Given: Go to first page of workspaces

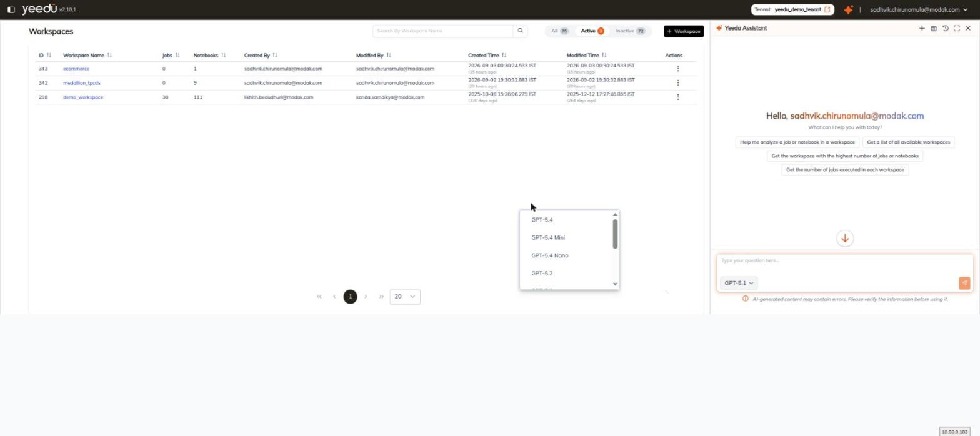Looking at the screenshot, I should point(319,297).
